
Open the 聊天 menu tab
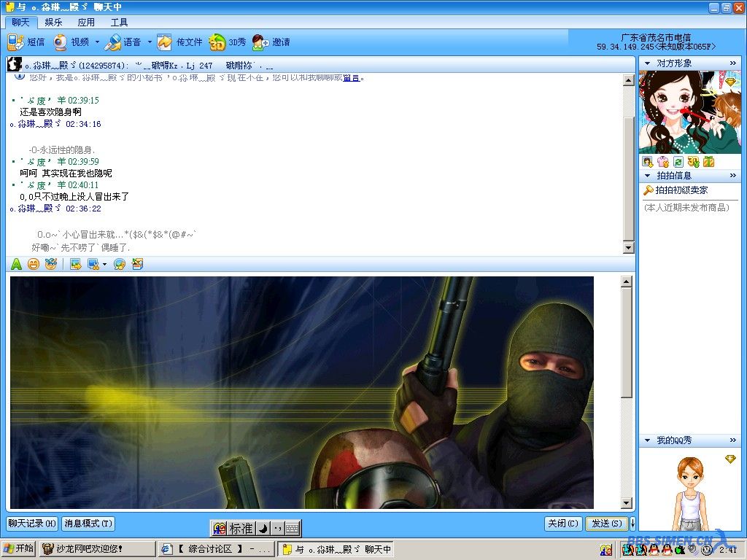coord(20,23)
